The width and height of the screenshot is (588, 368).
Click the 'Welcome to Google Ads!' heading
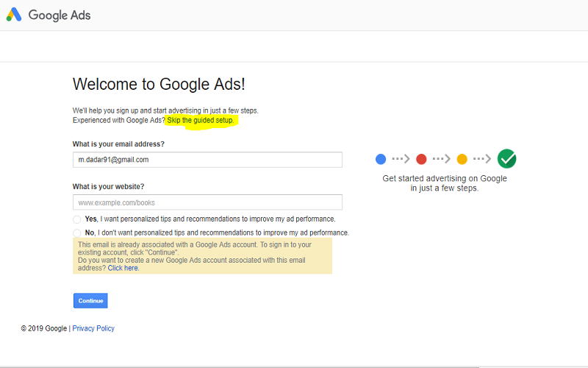click(159, 84)
